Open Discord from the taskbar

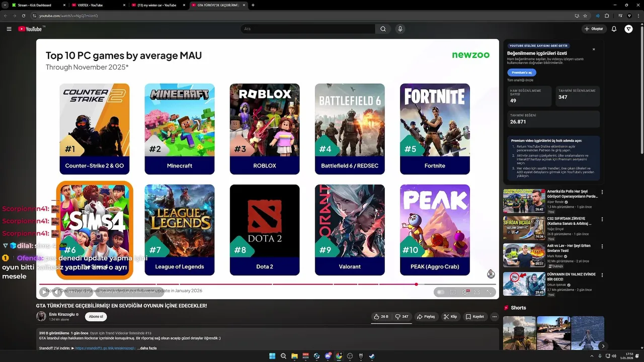328,356
